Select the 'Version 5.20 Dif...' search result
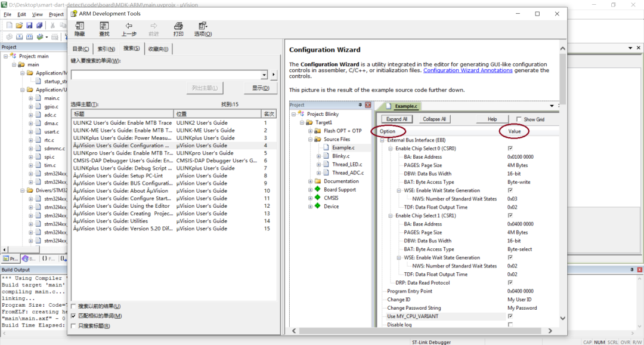The width and height of the screenshot is (644, 345). click(174, 229)
